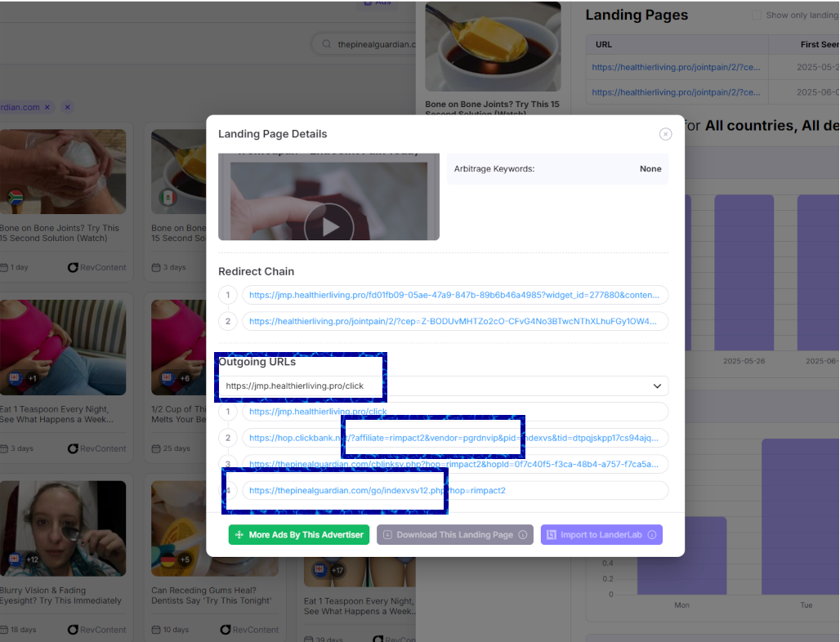Open the hop.clickbank.net outgoing link

[x=454, y=438]
